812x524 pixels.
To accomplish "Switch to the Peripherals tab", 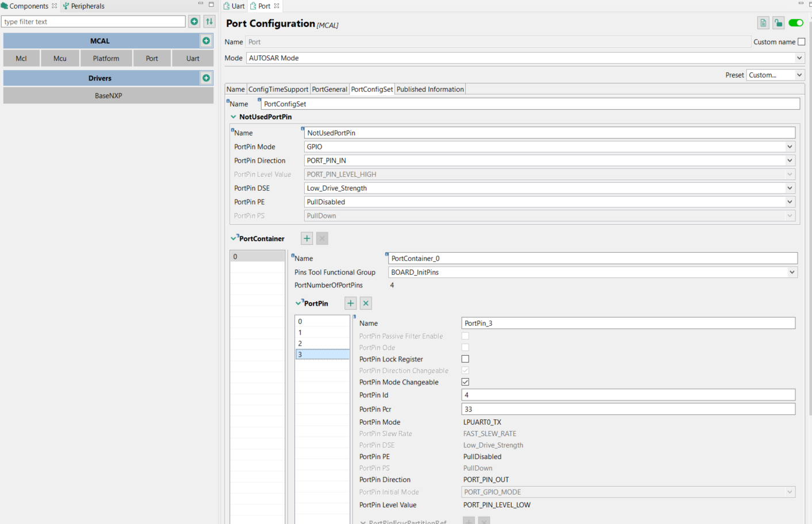I will point(84,6).
